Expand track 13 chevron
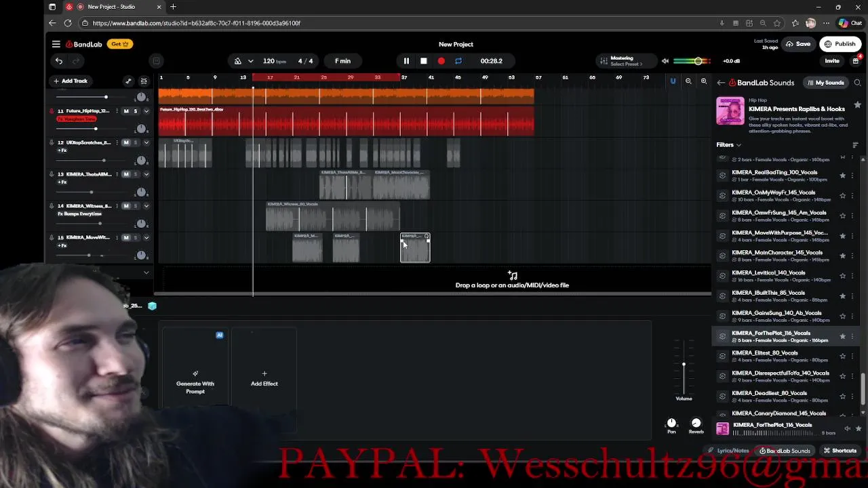Screen dimensions: 868x488 click(146, 174)
